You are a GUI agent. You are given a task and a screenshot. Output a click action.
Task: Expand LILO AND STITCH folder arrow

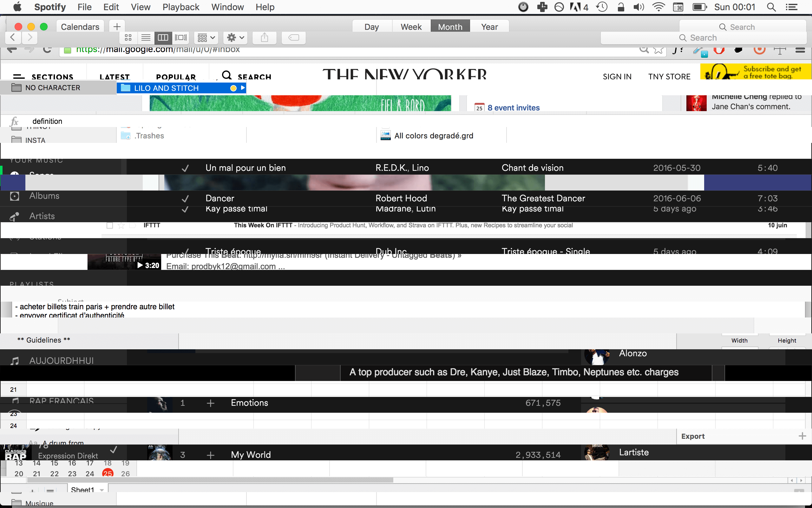pyautogui.click(x=243, y=88)
